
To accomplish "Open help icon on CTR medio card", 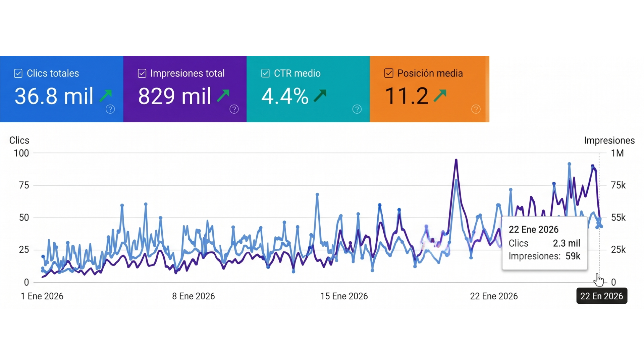I will [357, 109].
